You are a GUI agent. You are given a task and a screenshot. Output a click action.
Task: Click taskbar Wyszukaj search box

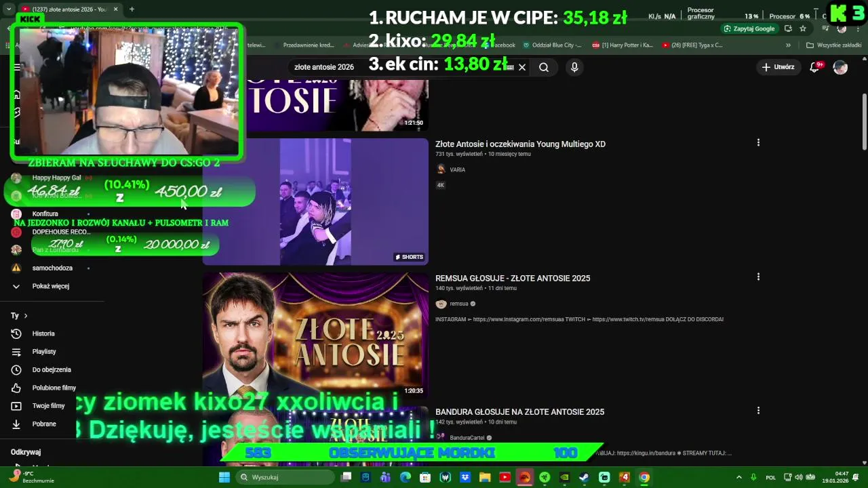285,477
